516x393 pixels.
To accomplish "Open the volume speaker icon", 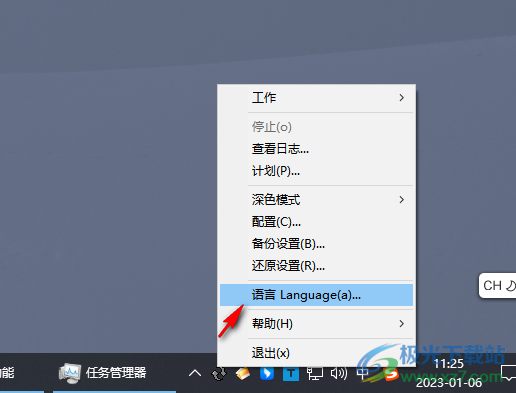I will 339,374.
